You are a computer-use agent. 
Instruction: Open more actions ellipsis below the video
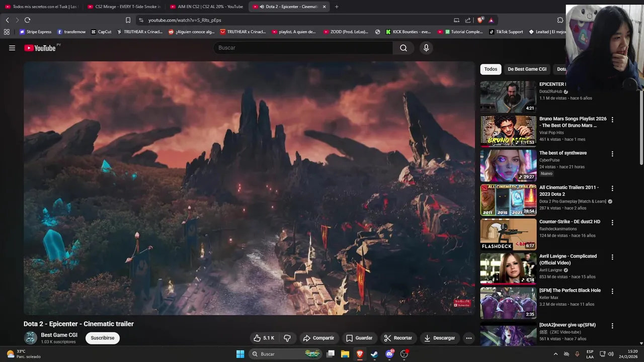tap(469, 338)
